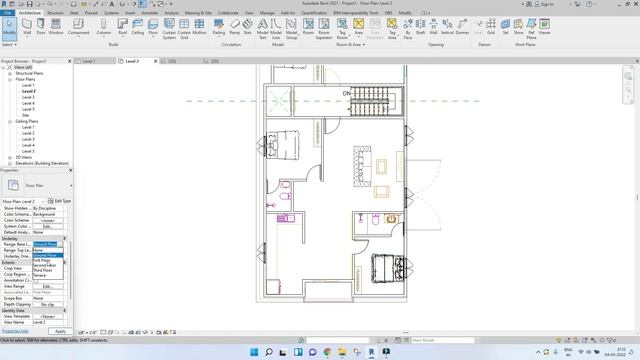Select the Door tool

41,27
